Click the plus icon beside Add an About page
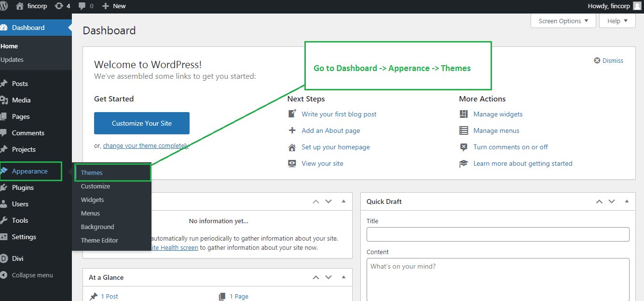The image size is (644, 301). pyautogui.click(x=292, y=130)
